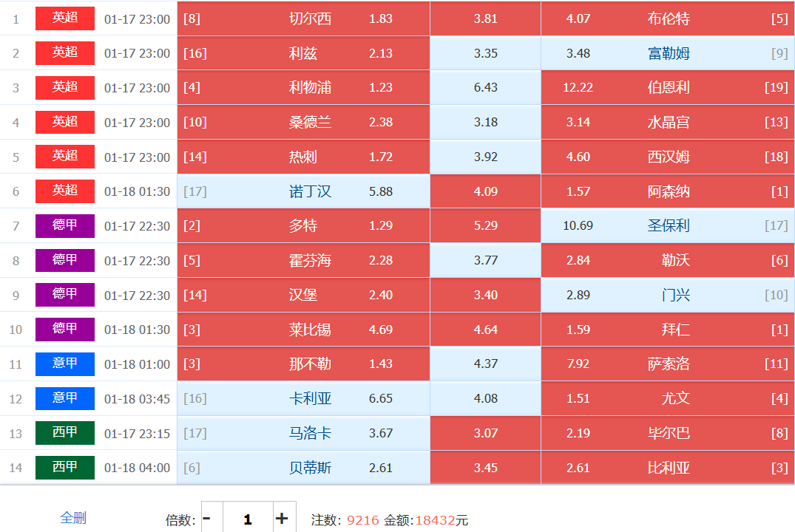This screenshot has height=532, width=795.
Task: Deselect draw odds 3.07 for 马洛卡 match
Action: [485, 433]
